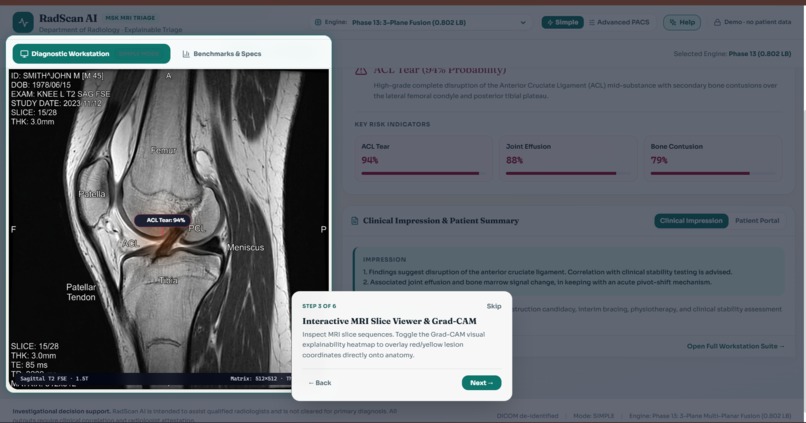This screenshot has height=423, width=806.
Task: Click the 'Interactive MRI Slice Viewer & Grad-CAM' title
Action: [x=389, y=321]
